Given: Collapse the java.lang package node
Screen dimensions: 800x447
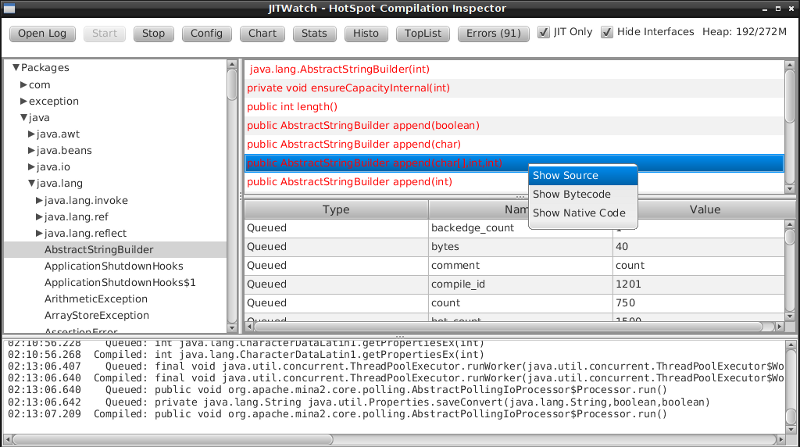Looking at the screenshot, I should (31, 184).
